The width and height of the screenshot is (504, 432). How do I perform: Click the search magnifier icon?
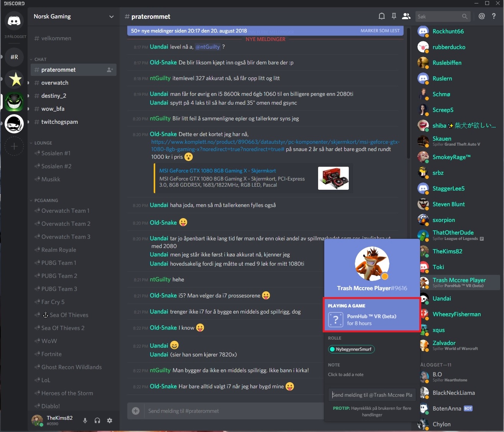pyautogui.click(x=465, y=16)
